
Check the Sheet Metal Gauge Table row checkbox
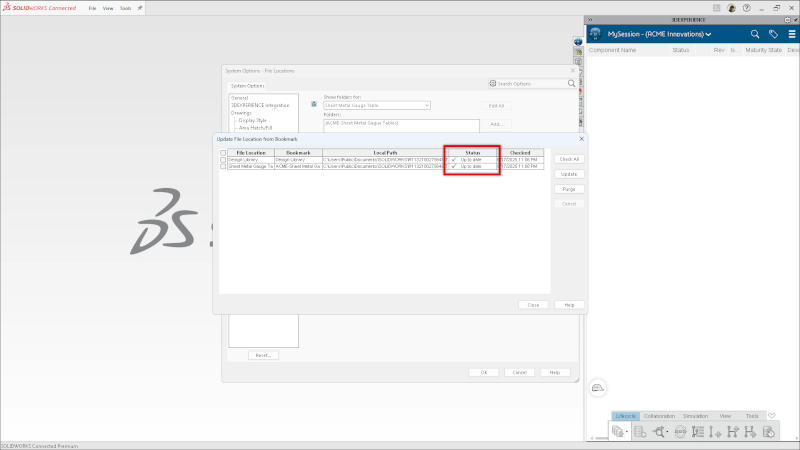pos(223,166)
